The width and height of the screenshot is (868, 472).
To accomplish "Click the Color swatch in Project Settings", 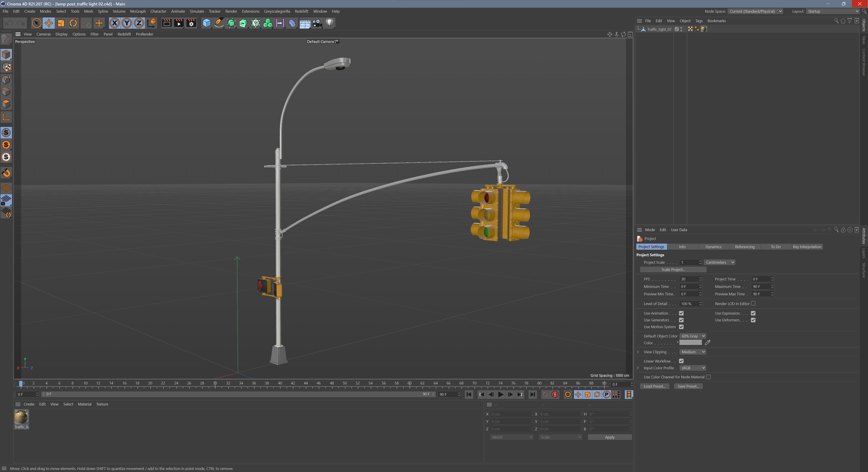I will click(690, 343).
